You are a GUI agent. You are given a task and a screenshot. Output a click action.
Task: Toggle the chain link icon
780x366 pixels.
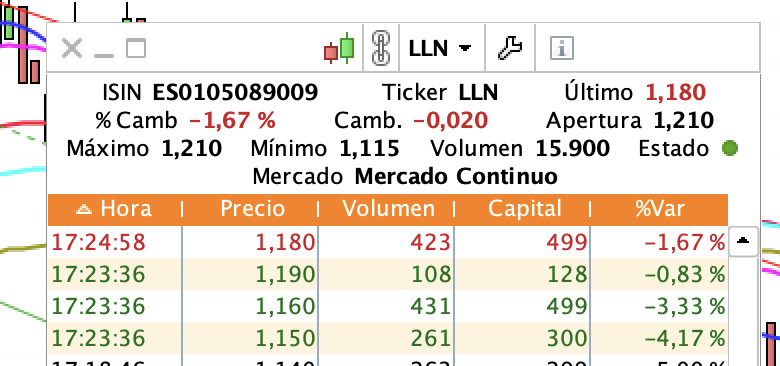(x=381, y=48)
